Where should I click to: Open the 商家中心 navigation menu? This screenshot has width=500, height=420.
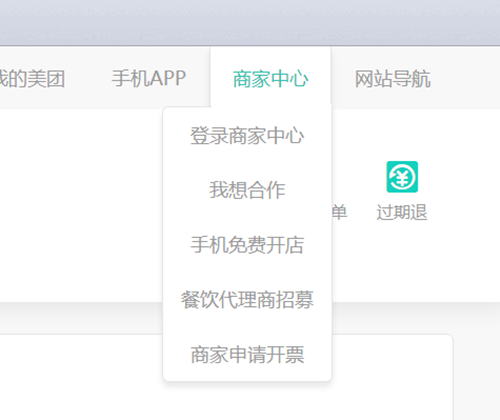pos(270,79)
